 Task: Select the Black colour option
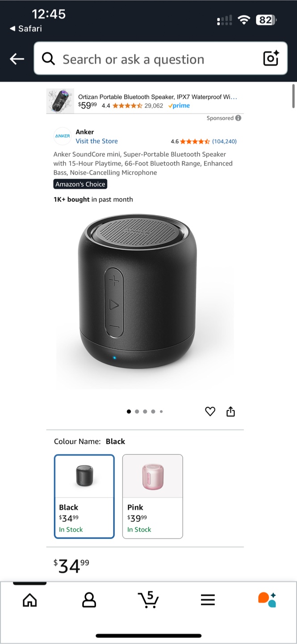pyautogui.click(x=84, y=496)
